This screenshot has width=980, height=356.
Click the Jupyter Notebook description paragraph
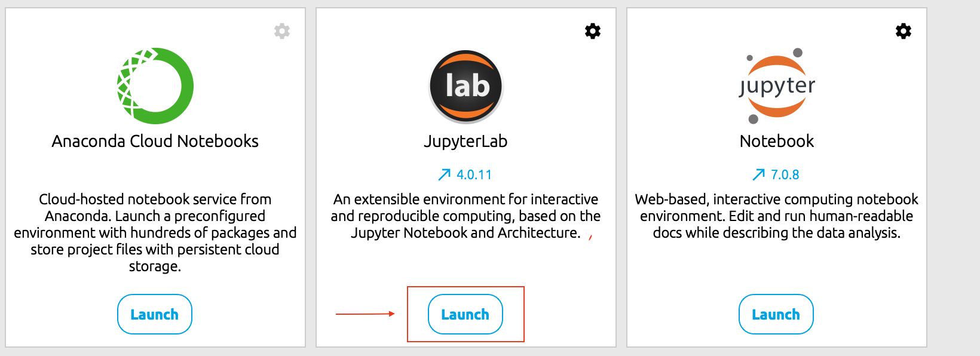pos(777,216)
